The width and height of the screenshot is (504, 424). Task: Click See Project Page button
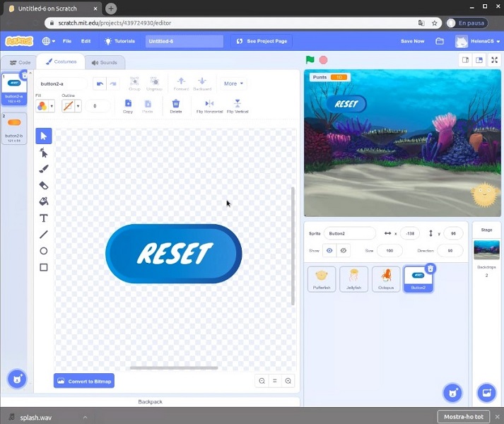coord(262,41)
